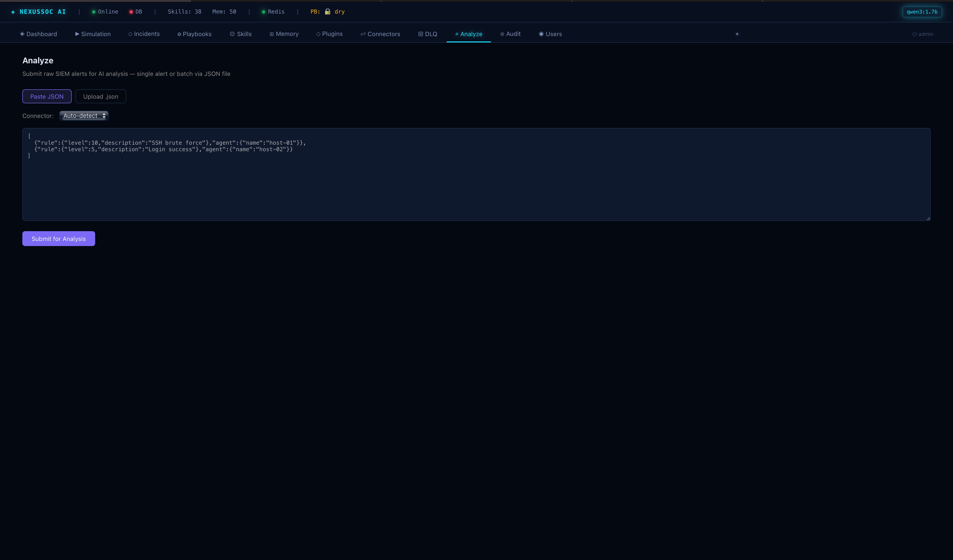Switch to Upload .json mode
This screenshot has width=953, height=560.
pyautogui.click(x=101, y=96)
